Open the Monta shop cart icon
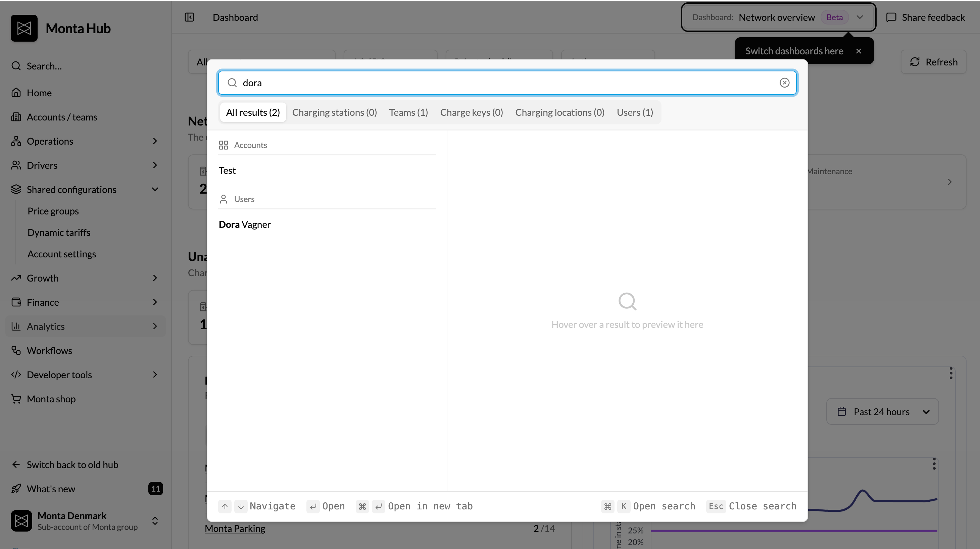Screen dimensions: 980x549 pos(16,398)
